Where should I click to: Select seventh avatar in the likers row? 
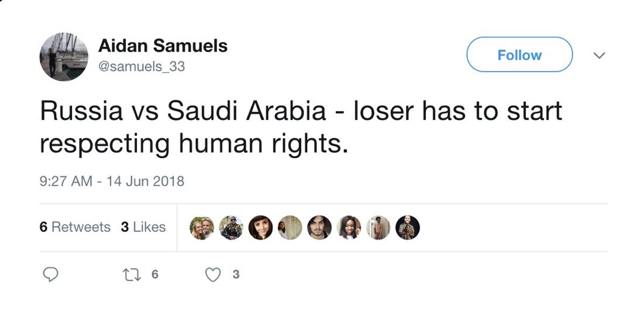coord(378,228)
